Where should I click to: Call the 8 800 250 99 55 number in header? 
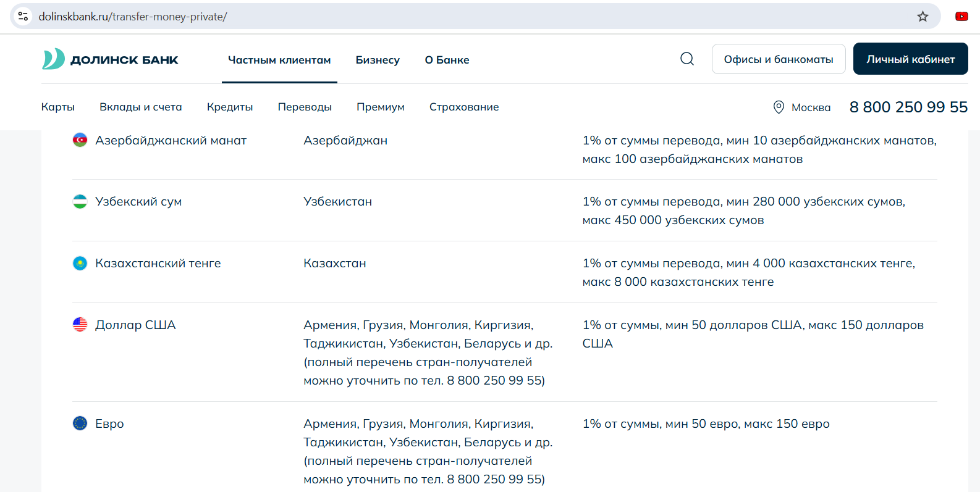tap(908, 107)
